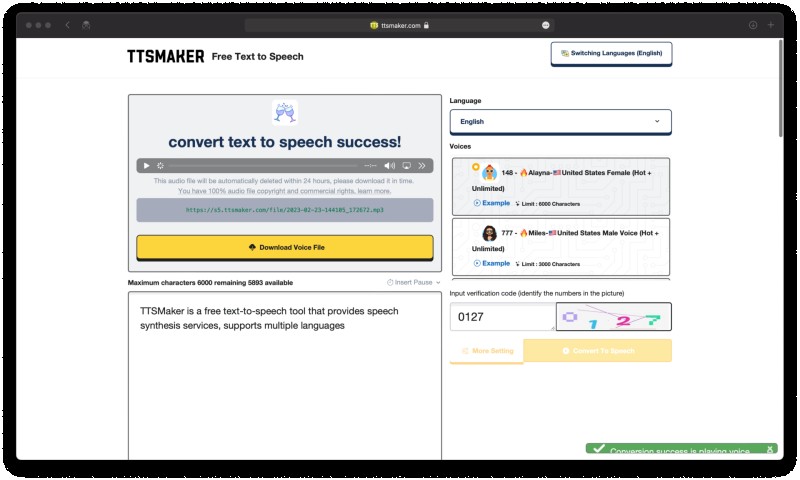Click the 'convert text to speech success!' heading
The height and width of the screenshot is (480, 800).
(285, 142)
